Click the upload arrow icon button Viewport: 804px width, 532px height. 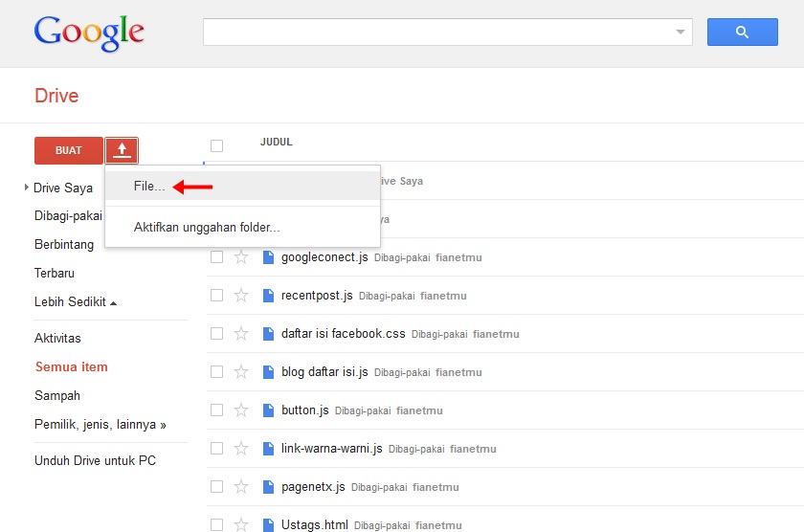122,150
